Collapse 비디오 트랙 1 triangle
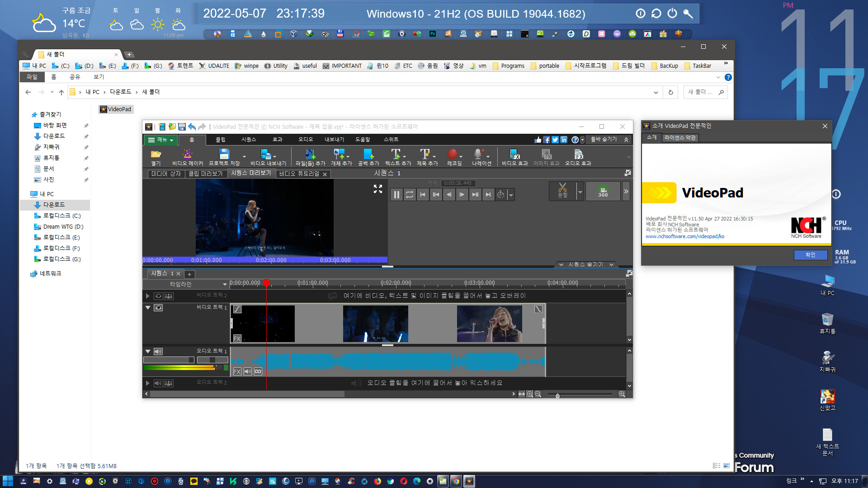868x488 pixels. pyautogui.click(x=147, y=307)
